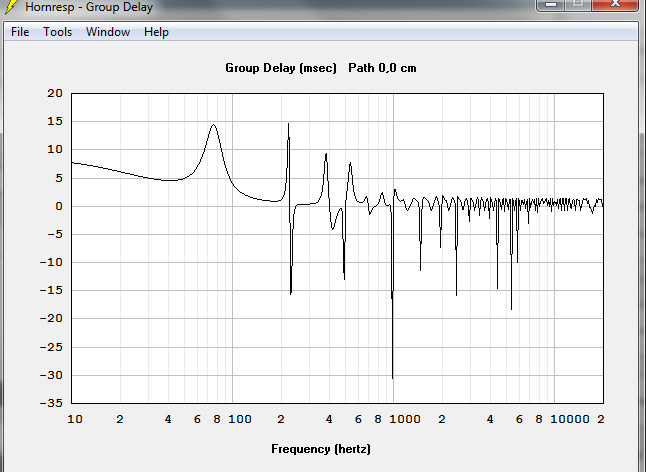This screenshot has width=646, height=472.
Task: Open the Help menu
Action: tap(156, 32)
